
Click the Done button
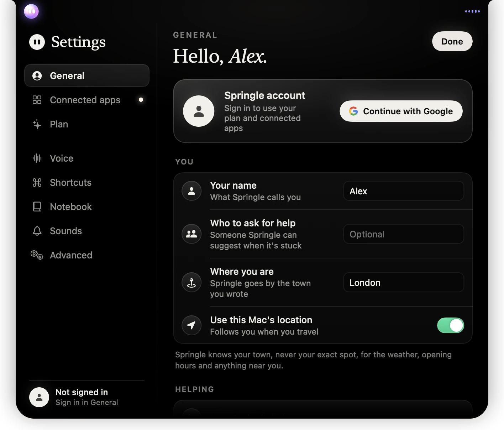[452, 41]
